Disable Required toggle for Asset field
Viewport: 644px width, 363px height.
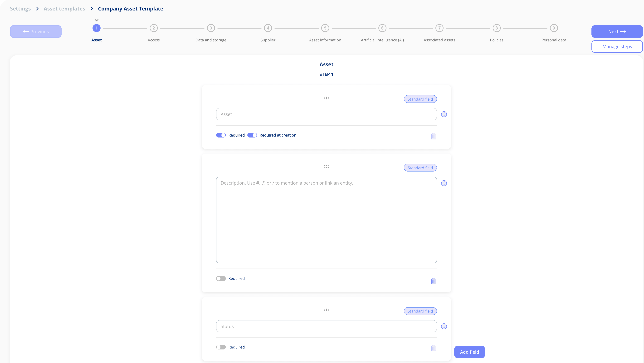coord(221,135)
